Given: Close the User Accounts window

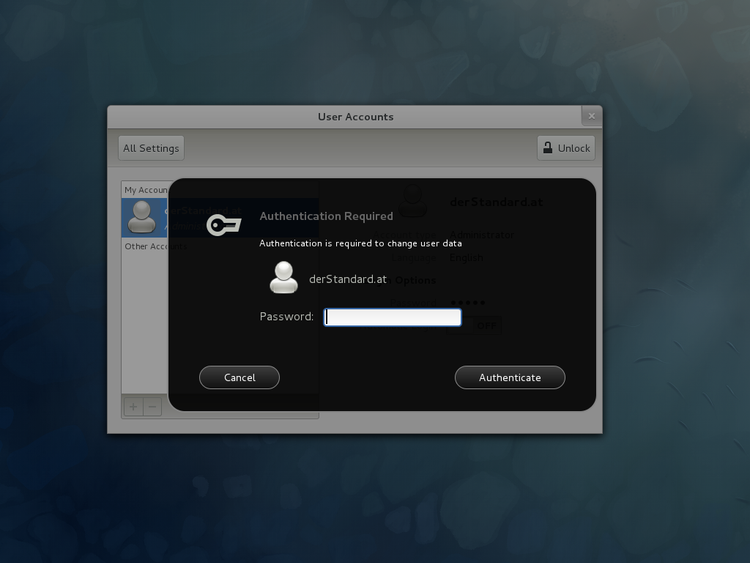Looking at the screenshot, I should pyautogui.click(x=591, y=116).
